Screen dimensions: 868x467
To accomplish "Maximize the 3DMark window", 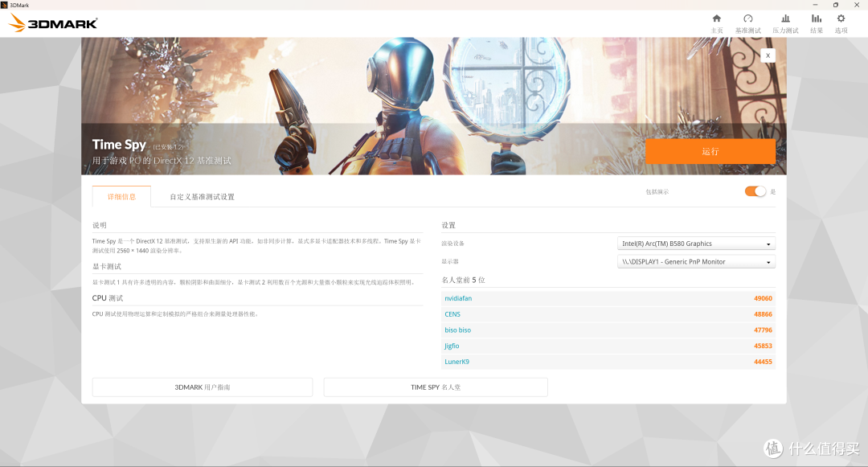I will [836, 5].
